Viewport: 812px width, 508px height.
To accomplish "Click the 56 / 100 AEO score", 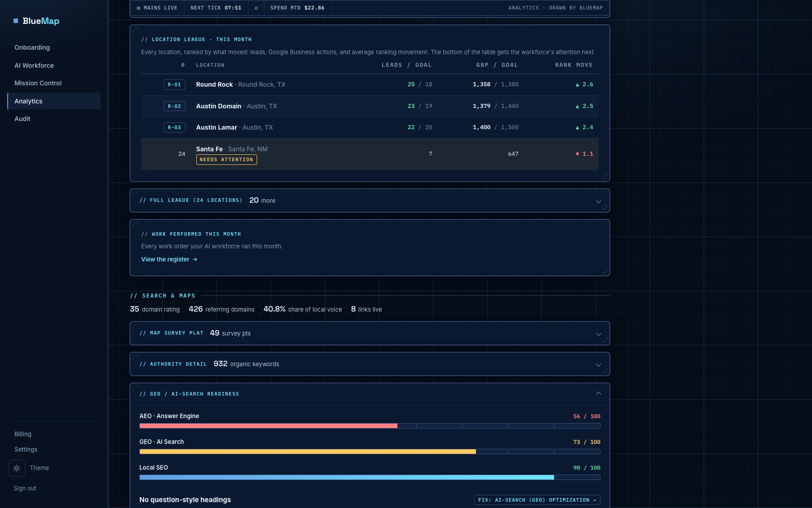I will [587, 416].
